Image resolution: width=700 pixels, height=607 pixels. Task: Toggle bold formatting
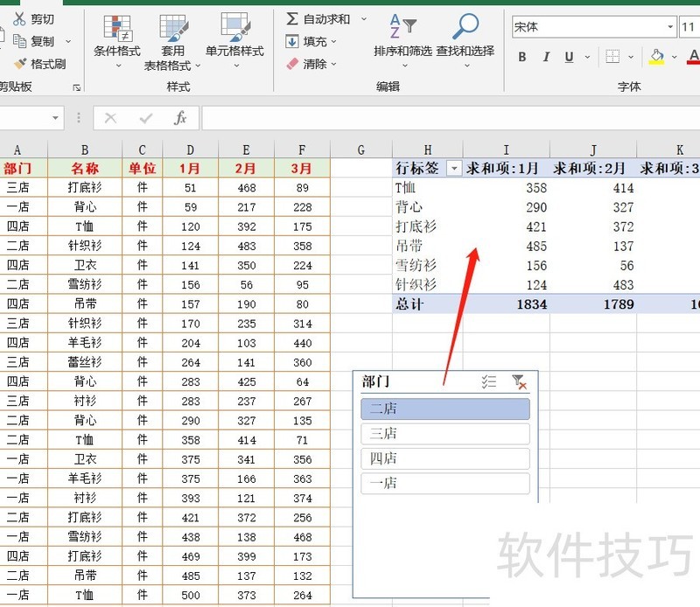pyautogui.click(x=522, y=58)
